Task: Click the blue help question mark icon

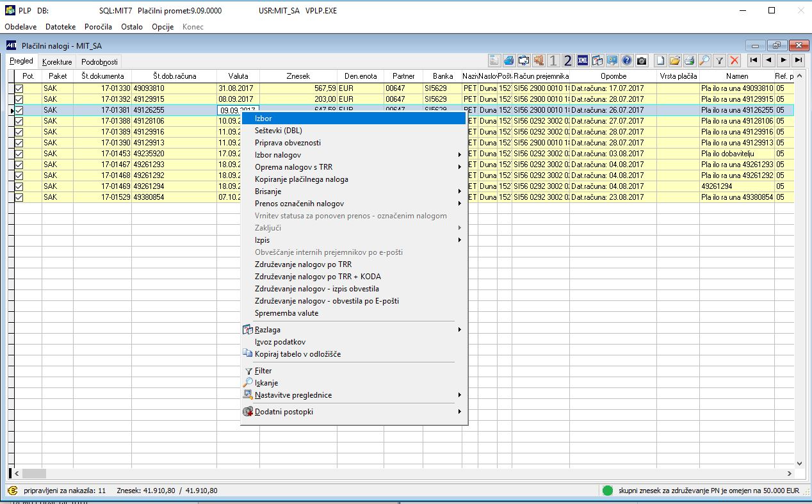Action: [x=627, y=61]
